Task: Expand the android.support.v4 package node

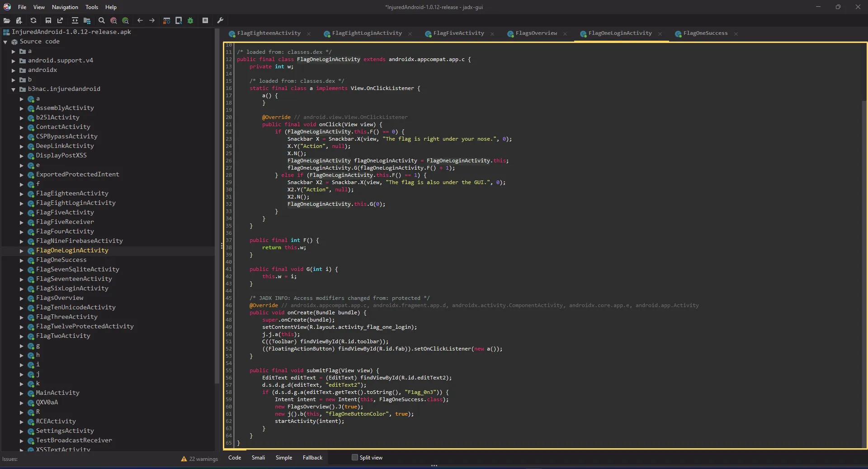Action: pyautogui.click(x=14, y=61)
